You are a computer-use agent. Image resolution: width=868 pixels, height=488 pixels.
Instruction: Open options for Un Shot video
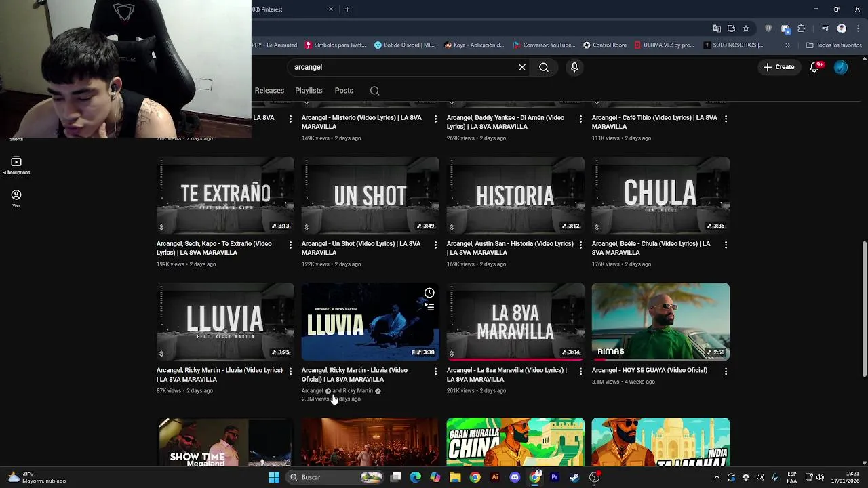[435, 245]
